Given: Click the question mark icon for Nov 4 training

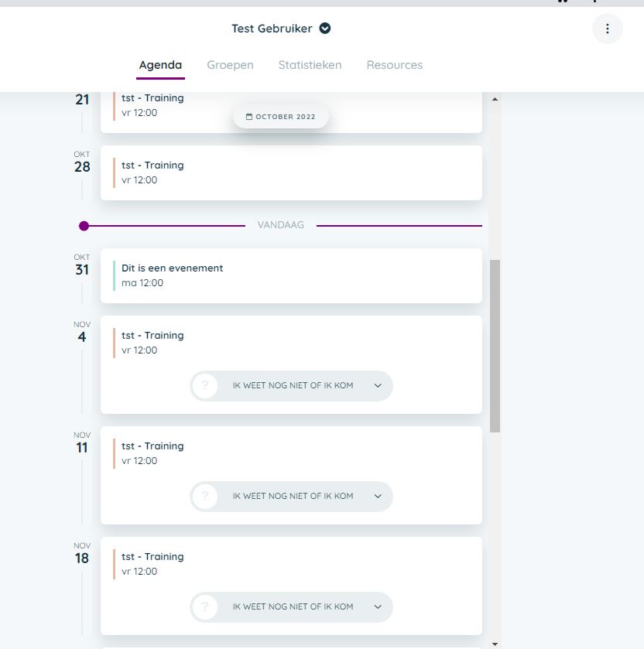Looking at the screenshot, I should coord(205,385).
